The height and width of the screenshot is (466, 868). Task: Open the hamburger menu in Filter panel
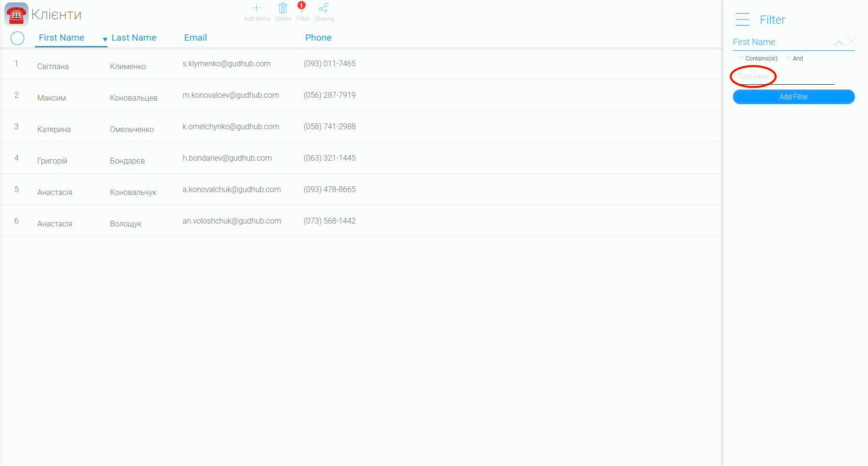pyautogui.click(x=742, y=19)
